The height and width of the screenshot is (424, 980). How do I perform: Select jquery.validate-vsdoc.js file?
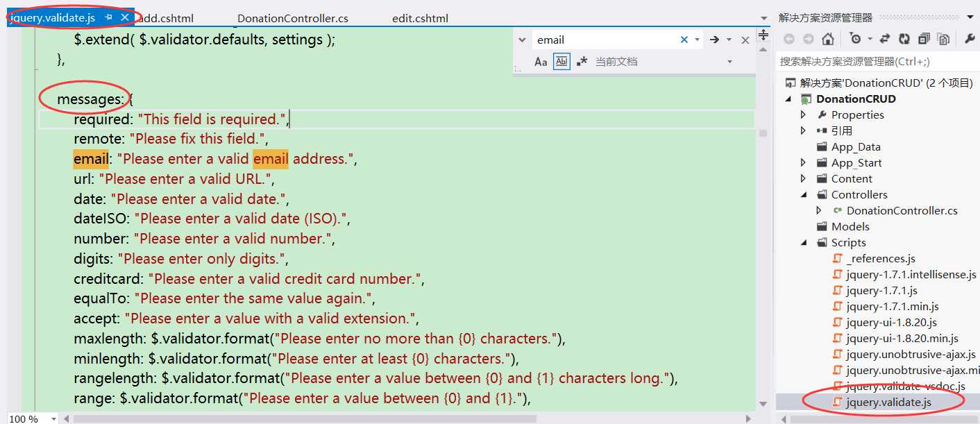coord(905,386)
